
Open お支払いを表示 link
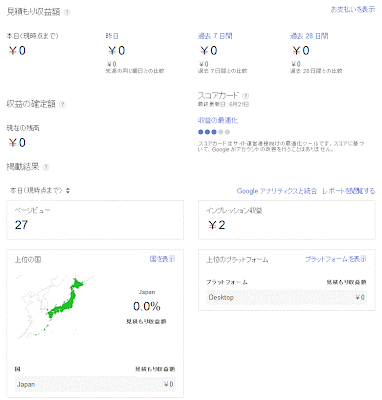pyautogui.click(x=353, y=9)
